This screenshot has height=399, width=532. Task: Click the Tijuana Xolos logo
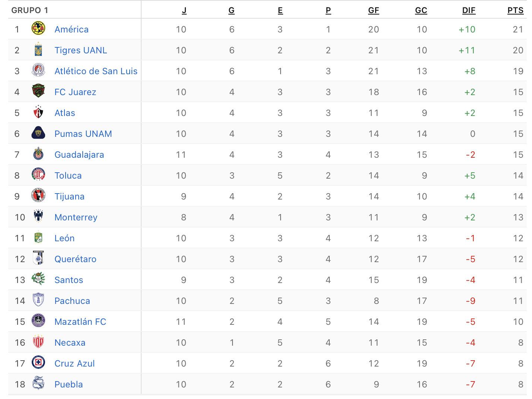point(38,196)
